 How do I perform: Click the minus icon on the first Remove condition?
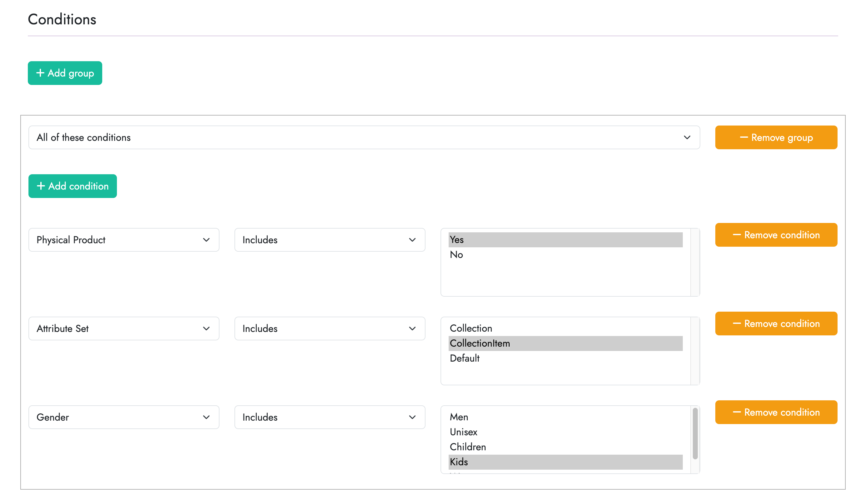tap(737, 235)
